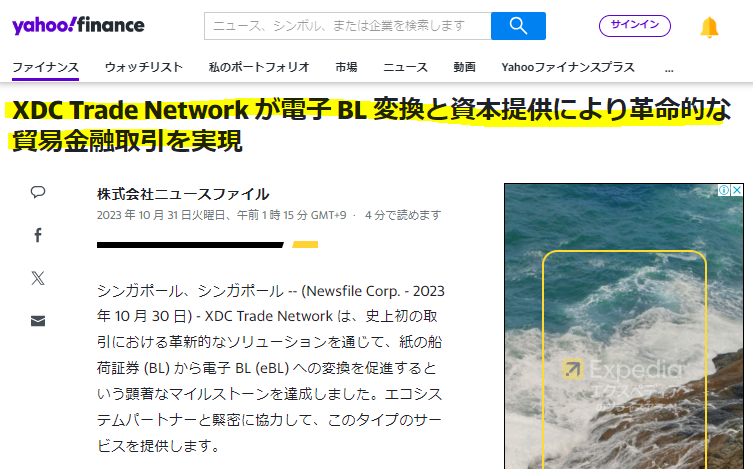Viewport: 753px width, 469px height.
Task: Share the article on X
Action: click(x=38, y=278)
